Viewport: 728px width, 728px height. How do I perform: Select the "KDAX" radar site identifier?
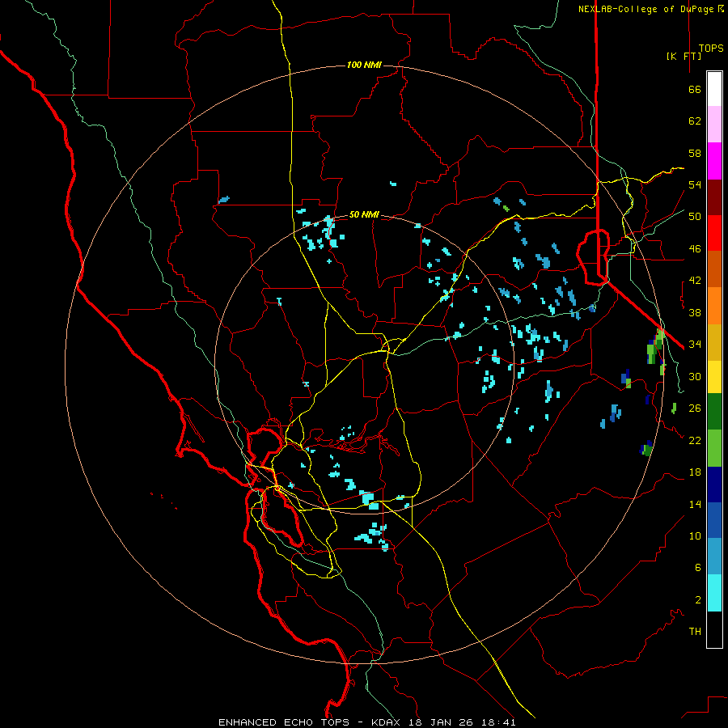point(387,722)
